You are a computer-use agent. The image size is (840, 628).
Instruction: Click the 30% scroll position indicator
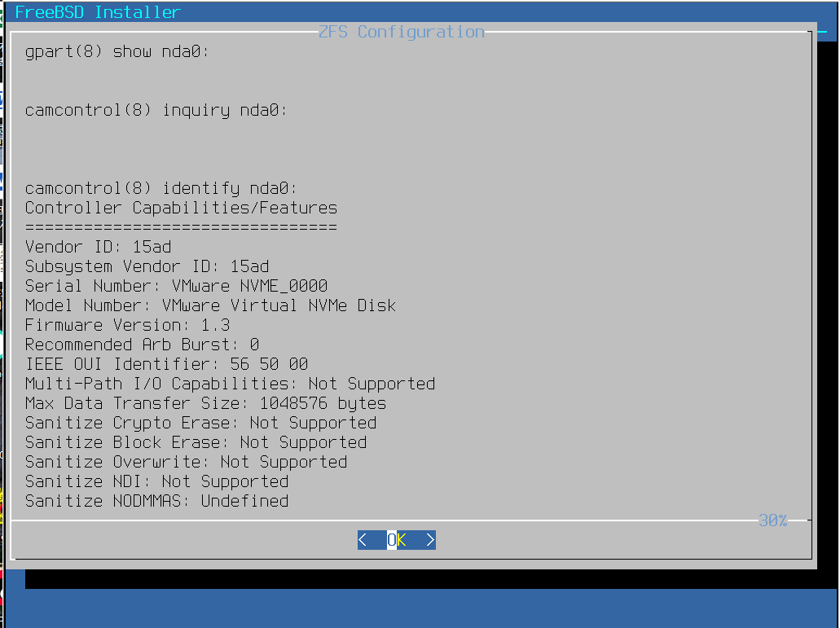(772, 520)
